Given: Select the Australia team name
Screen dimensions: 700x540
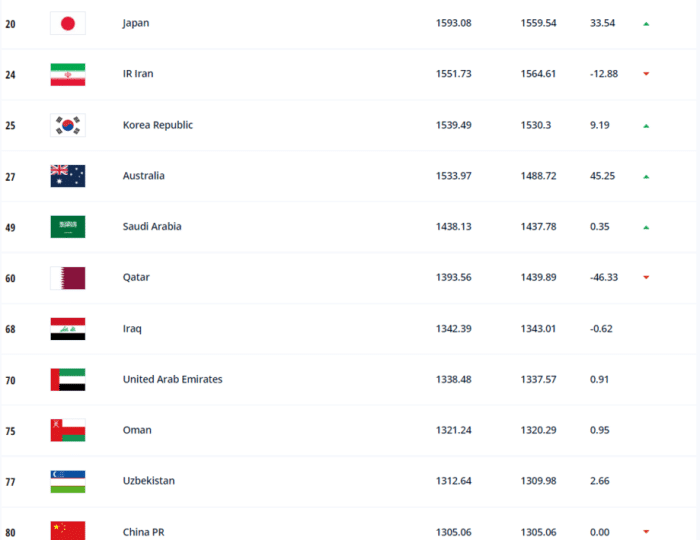Looking at the screenshot, I should (x=144, y=176).
